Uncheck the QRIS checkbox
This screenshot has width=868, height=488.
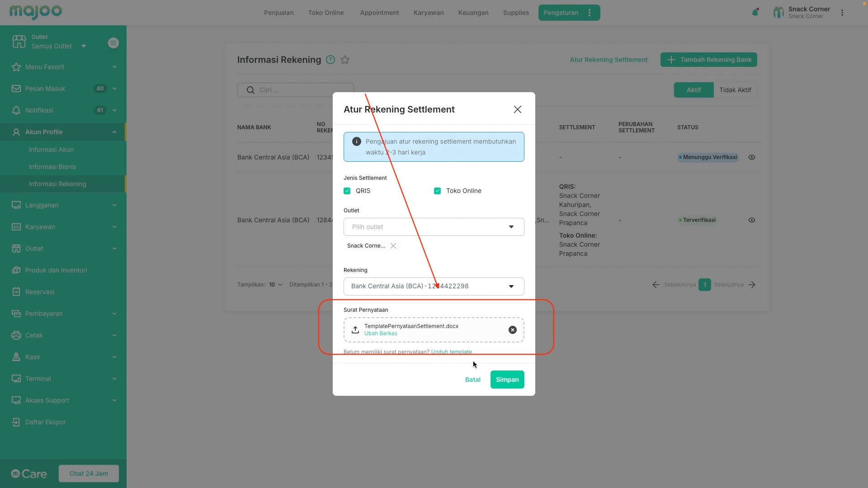[347, 191]
